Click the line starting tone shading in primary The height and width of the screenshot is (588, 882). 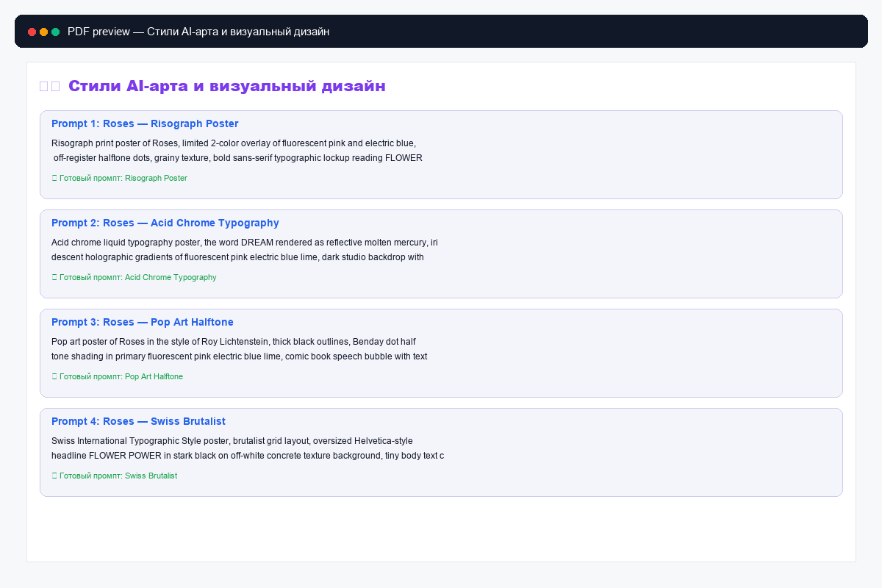click(240, 356)
